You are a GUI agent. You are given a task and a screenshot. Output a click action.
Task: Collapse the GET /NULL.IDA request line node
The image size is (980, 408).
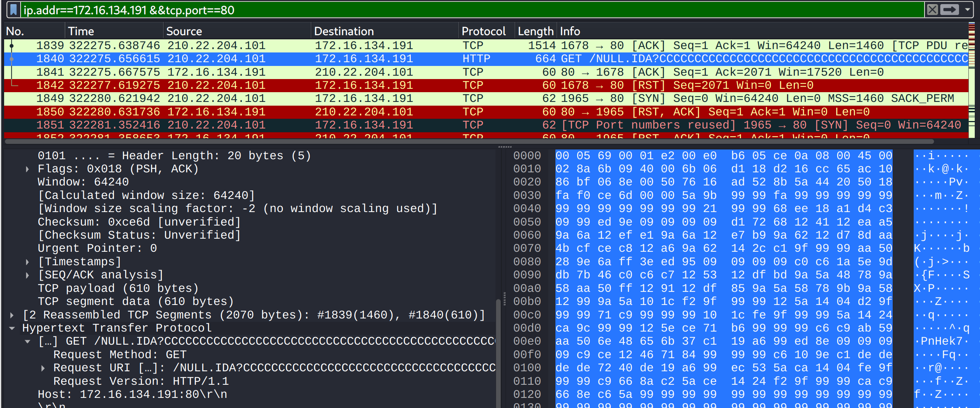tap(27, 341)
